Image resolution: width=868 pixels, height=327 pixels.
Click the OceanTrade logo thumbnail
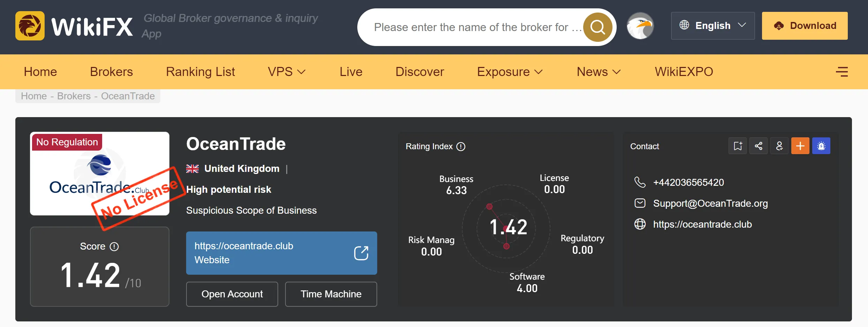pyautogui.click(x=100, y=174)
